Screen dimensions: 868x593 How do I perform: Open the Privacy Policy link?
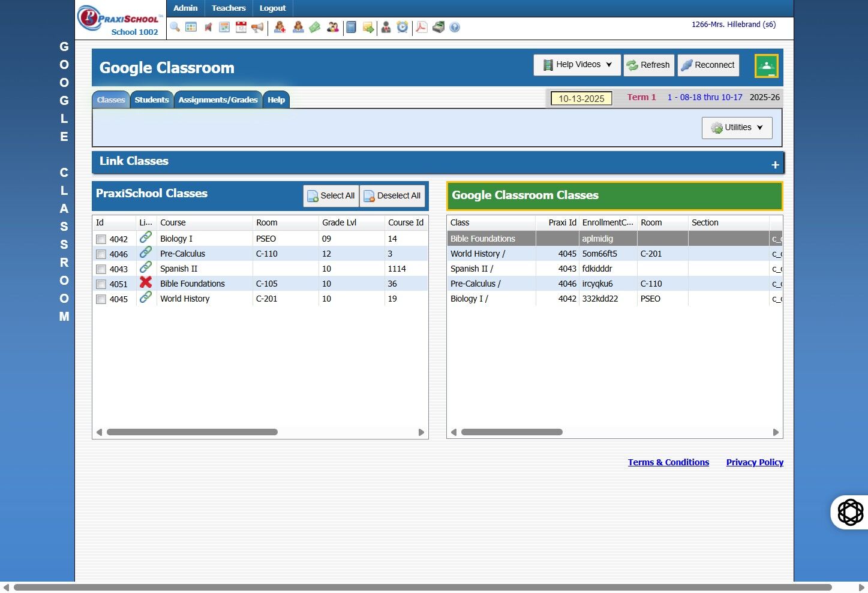click(x=755, y=462)
